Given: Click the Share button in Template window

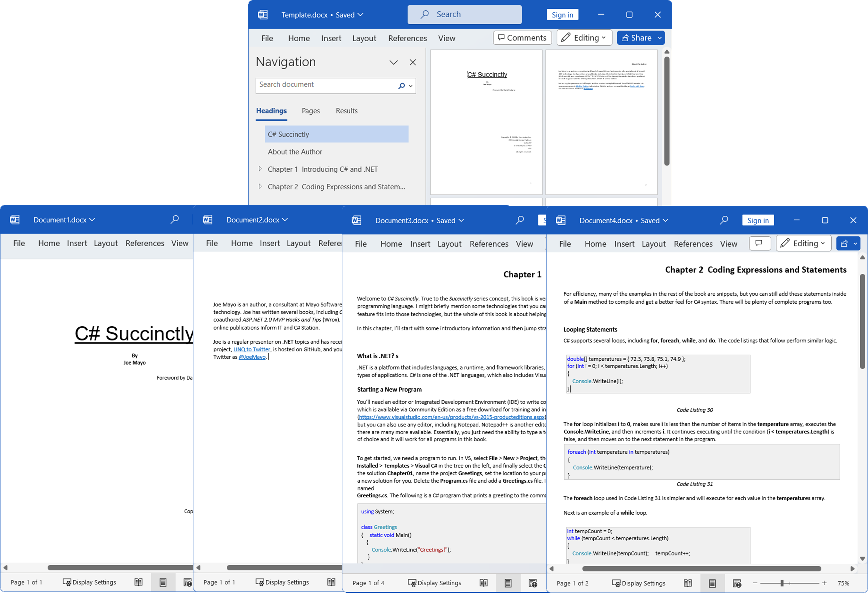Looking at the screenshot, I should pos(637,38).
